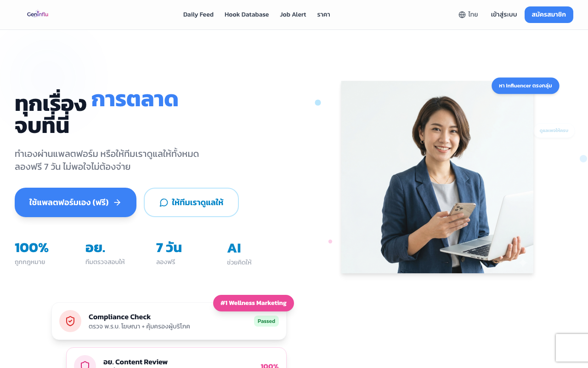
Task: Click the reCAPTCHA badge
Action: [572, 348]
